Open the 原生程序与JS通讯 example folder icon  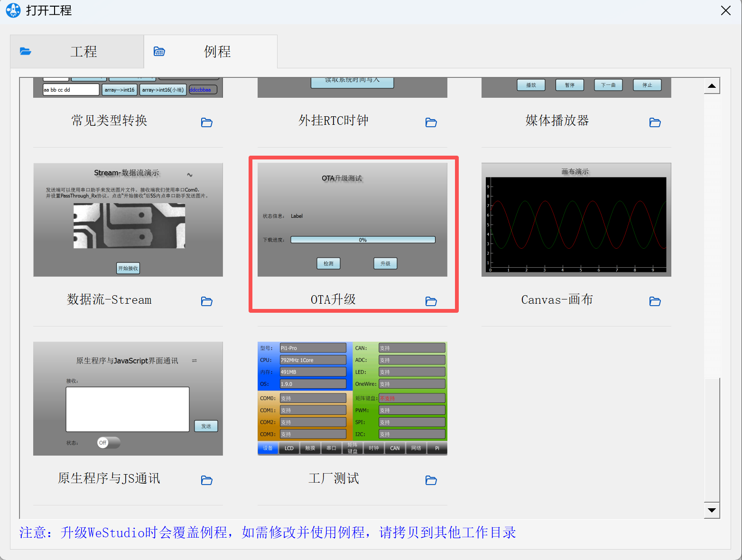pos(206,480)
